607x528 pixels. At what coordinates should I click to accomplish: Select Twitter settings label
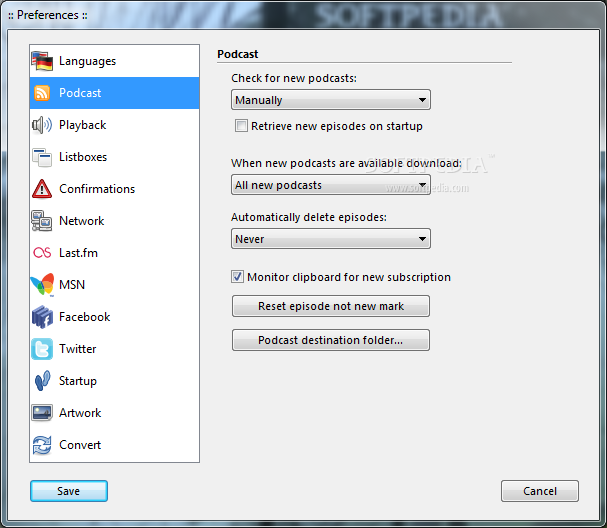pyautogui.click(x=77, y=349)
